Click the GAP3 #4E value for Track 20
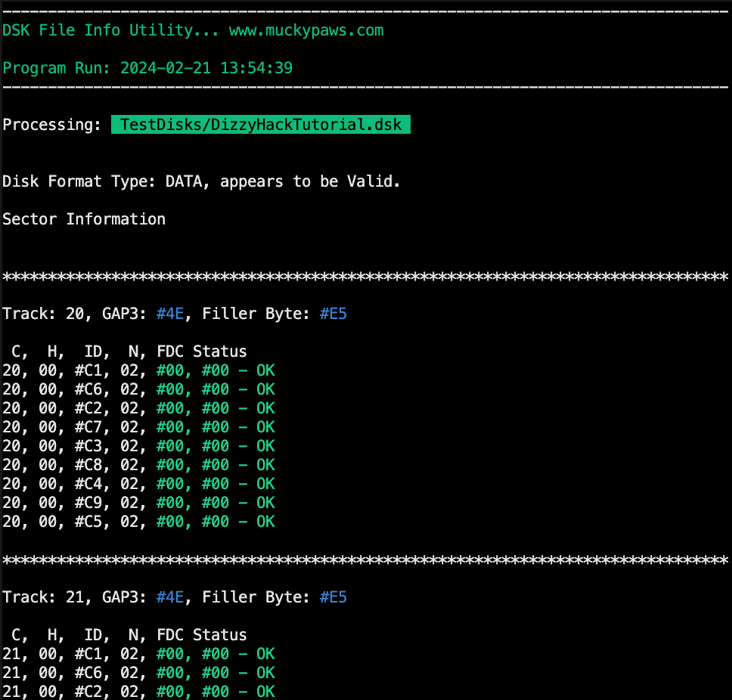 point(170,314)
